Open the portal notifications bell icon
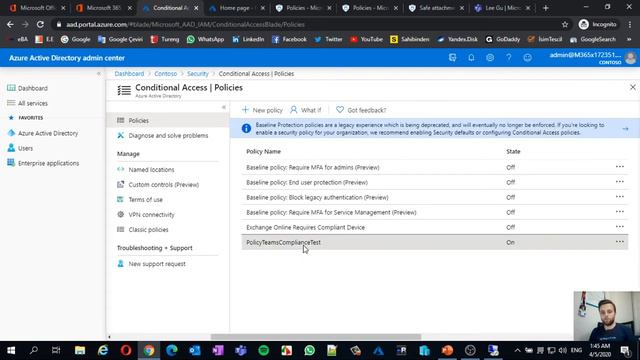Viewport: 640px width, 360px height. [x=471, y=58]
